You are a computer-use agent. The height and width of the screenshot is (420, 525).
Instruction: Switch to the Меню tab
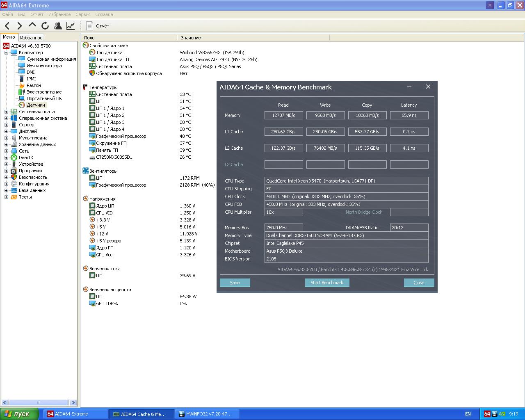(x=9, y=37)
